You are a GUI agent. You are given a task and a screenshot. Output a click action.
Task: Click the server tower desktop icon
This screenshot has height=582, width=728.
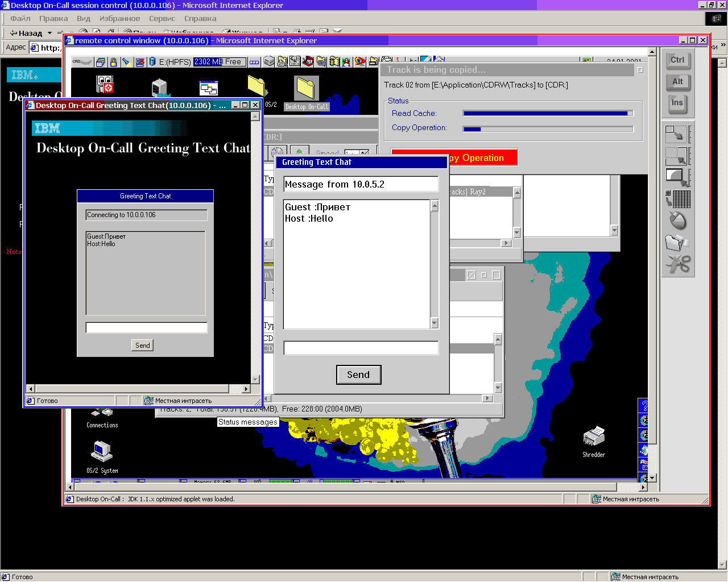click(160, 89)
